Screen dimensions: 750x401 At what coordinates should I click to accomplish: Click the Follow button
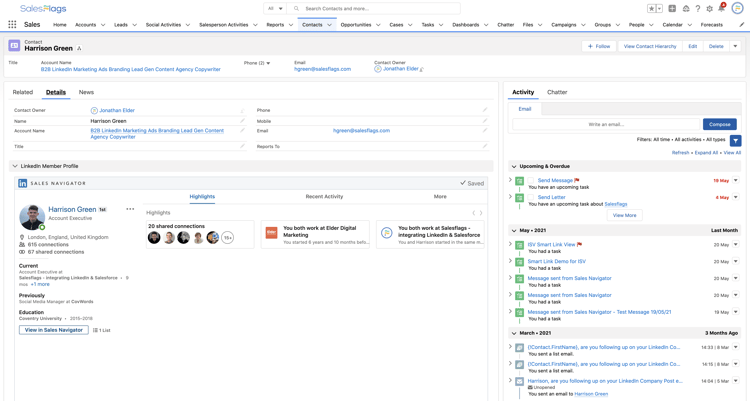599,46
